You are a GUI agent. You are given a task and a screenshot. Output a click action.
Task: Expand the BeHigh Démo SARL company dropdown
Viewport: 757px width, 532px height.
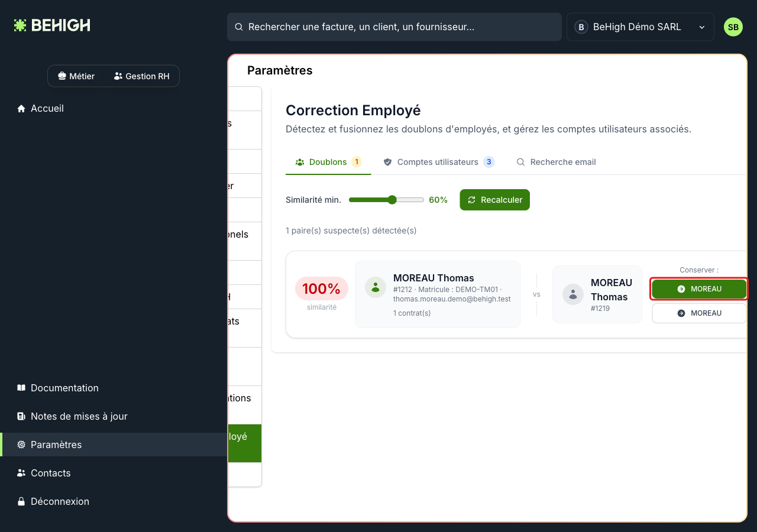[x=640, y=27]
